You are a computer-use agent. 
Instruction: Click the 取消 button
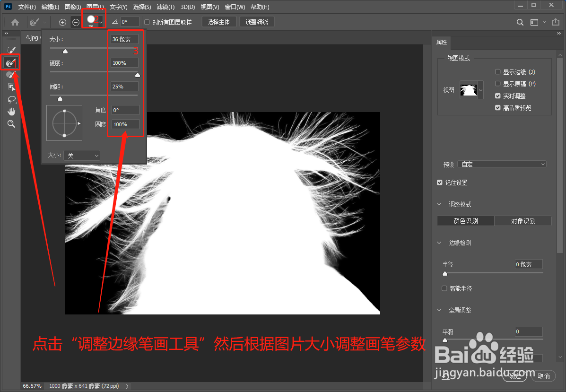(543, 376)
